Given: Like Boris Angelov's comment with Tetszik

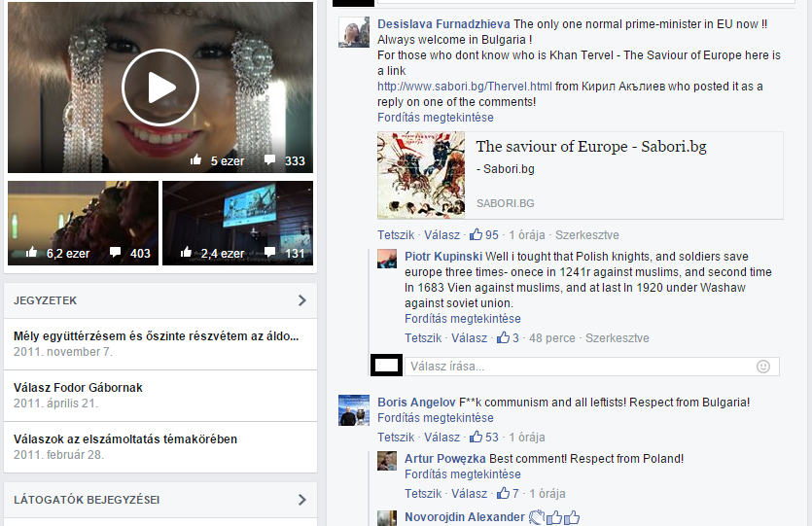Looking at the screenshot, I should [x=396, y=438].
